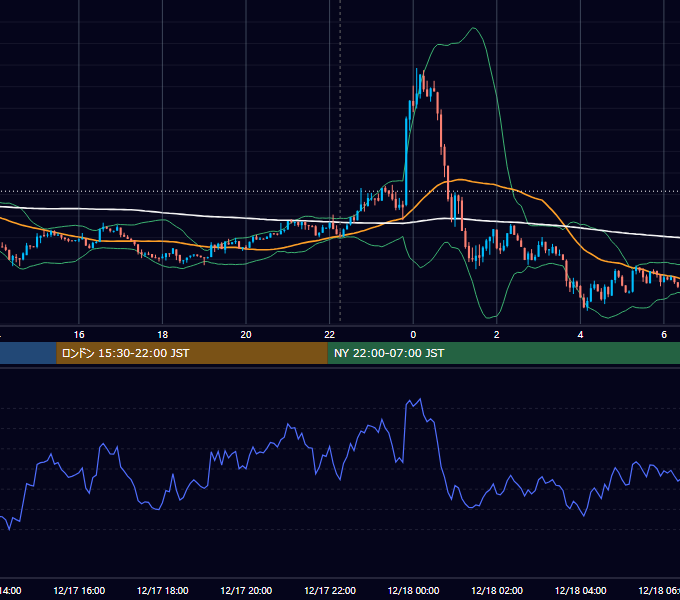Click the 12/18 02:00 date label
Image resolution: width=680 pixels, height=600 pixels.
tap(497, 590)
